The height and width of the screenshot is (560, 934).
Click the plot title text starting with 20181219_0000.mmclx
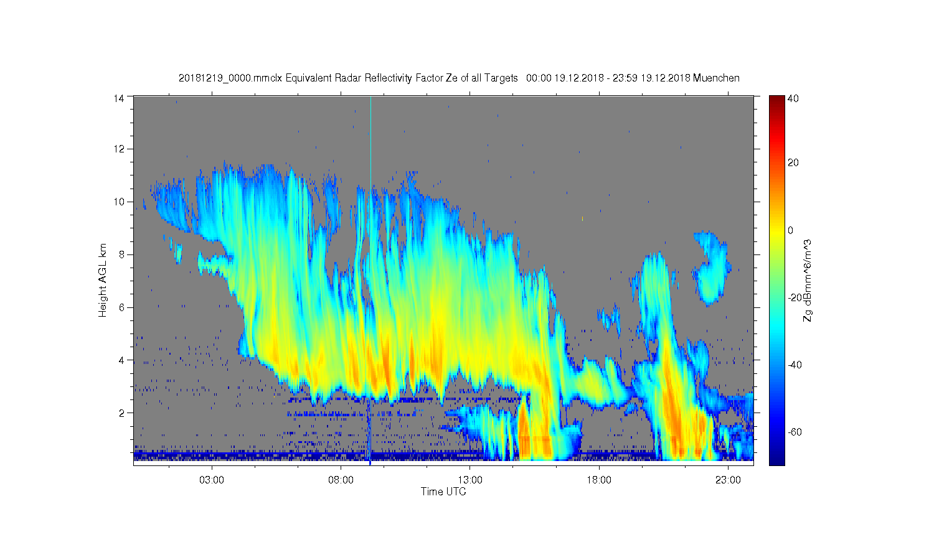point(459,78)
